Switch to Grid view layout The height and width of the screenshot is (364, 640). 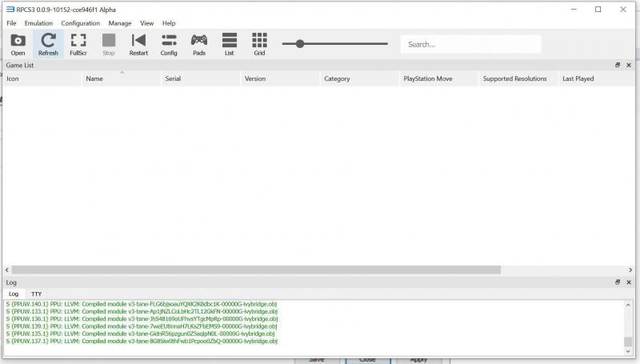point(259,44)
